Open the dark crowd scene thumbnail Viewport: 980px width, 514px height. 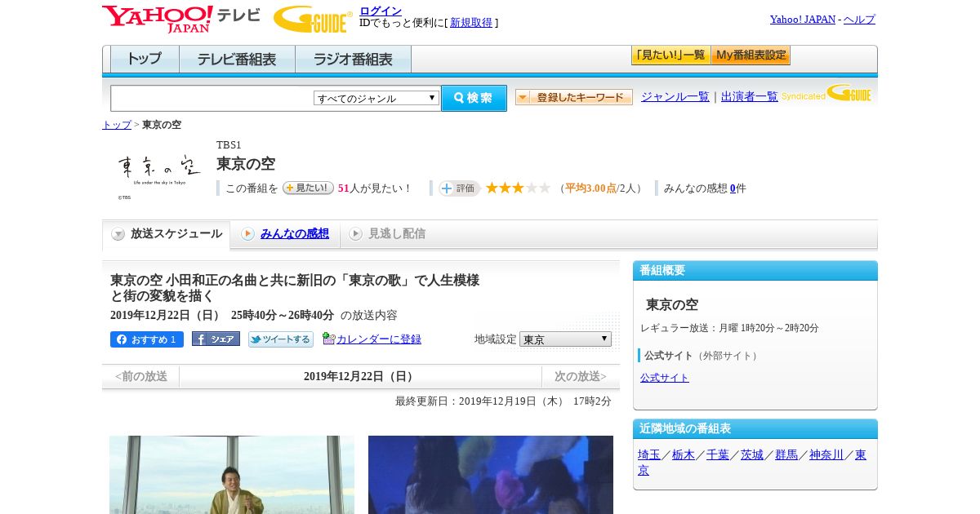point(491,475)
